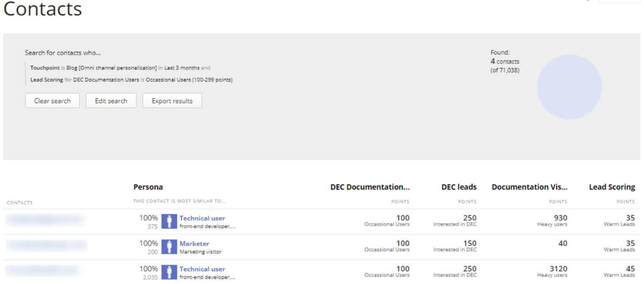Open Technical user link with 375 score
This screenshot has width=644, height=284.
click(x=202, y=218)
